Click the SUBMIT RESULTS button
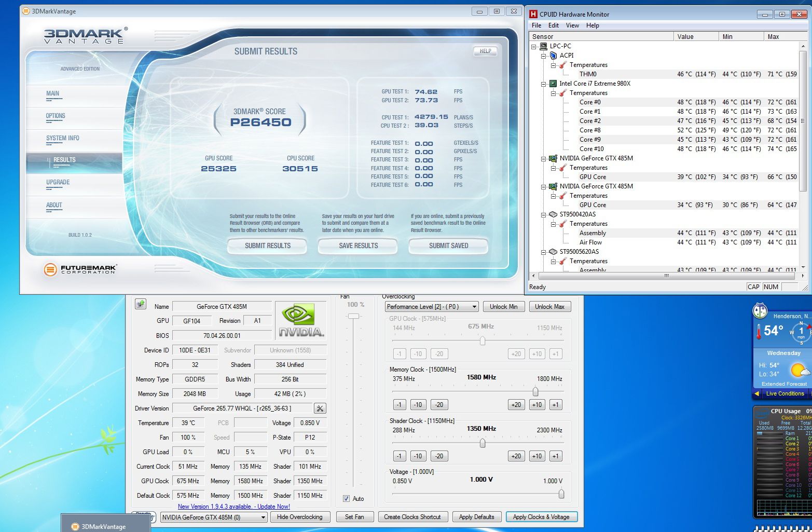 [x=267, y=245]
